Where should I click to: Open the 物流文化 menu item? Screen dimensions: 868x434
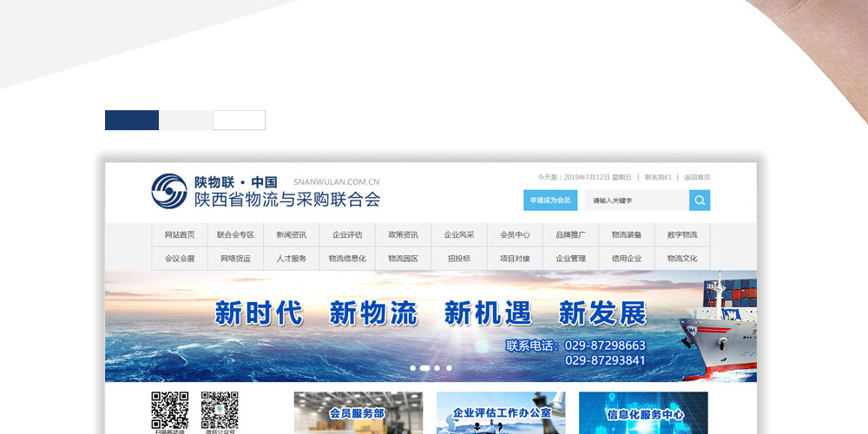(682, 259)
